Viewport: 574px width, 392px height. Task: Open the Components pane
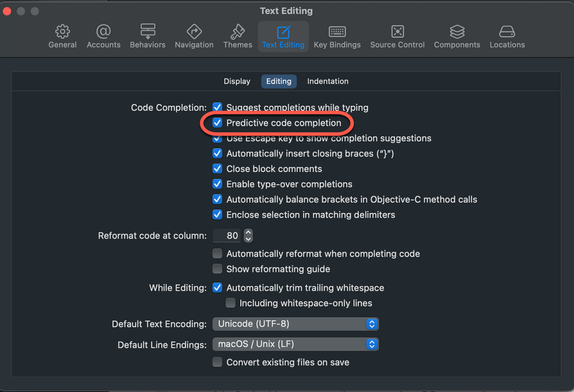[x=457, y=36]
